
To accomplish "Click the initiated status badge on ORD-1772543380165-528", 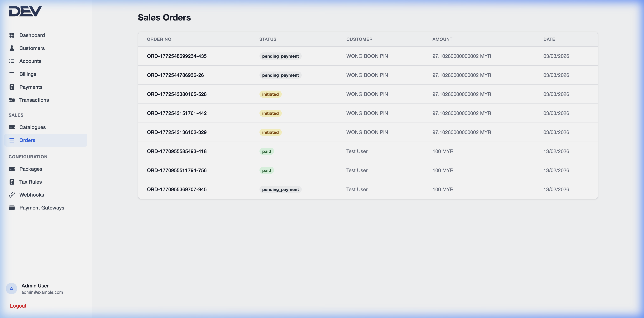I will click(270, 94).
